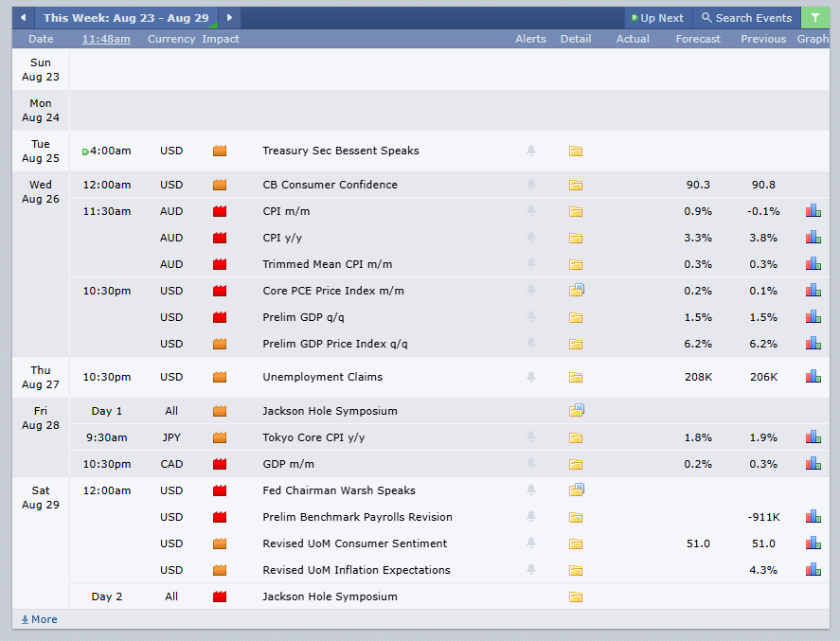This screenshot has height=641, width=840.
Task: Open detail folder for Jackson Hole Symposium Day 1
Action: click(x=577, y=410)
